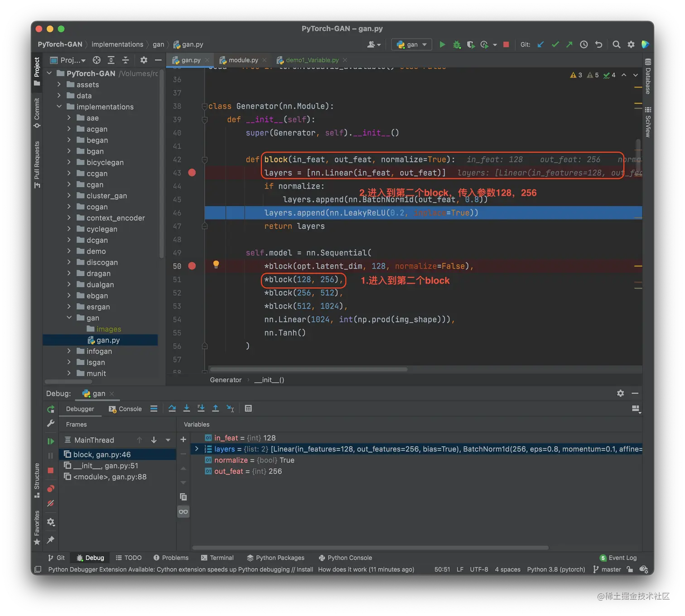Image resolution: width=685 pixels, height=616 pixels.
Task: Open the Database side panel
Action: pos(648,76)
